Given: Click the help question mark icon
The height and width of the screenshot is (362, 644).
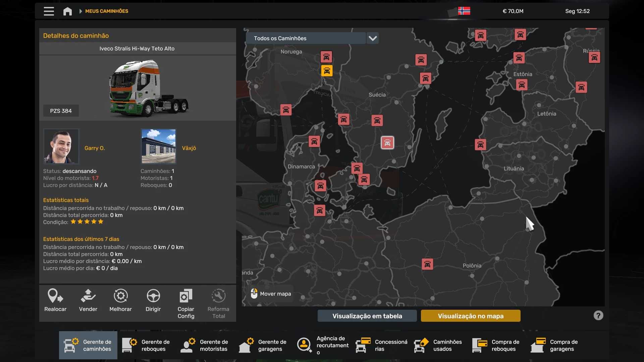Looking at the screenshot, I should pos(598,315).
